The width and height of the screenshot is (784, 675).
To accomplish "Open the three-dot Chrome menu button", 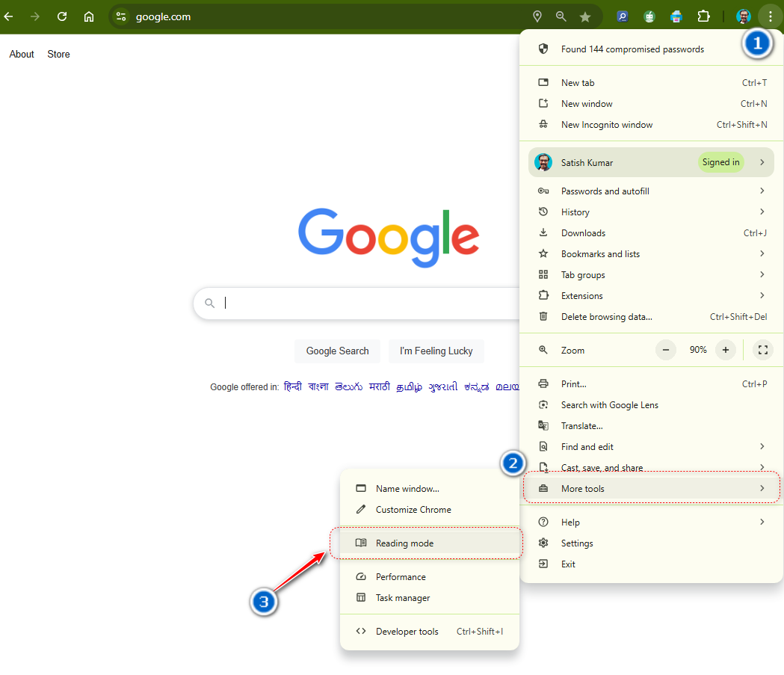I will point(770,16).
